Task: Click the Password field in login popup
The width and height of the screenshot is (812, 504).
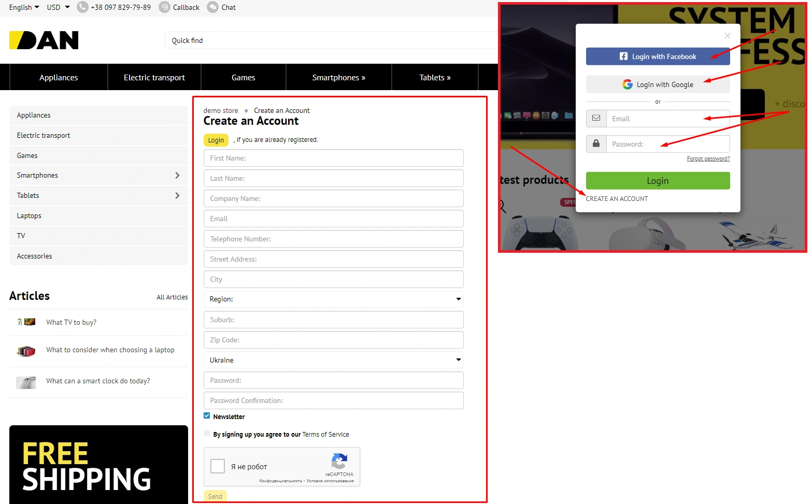Action: pos(668,144)
